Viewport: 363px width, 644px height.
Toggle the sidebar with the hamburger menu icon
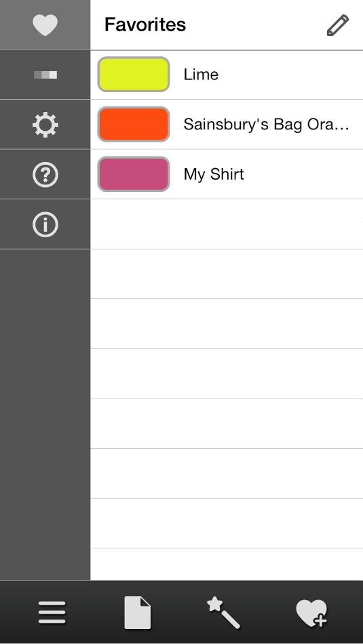(x=52, y=612)
